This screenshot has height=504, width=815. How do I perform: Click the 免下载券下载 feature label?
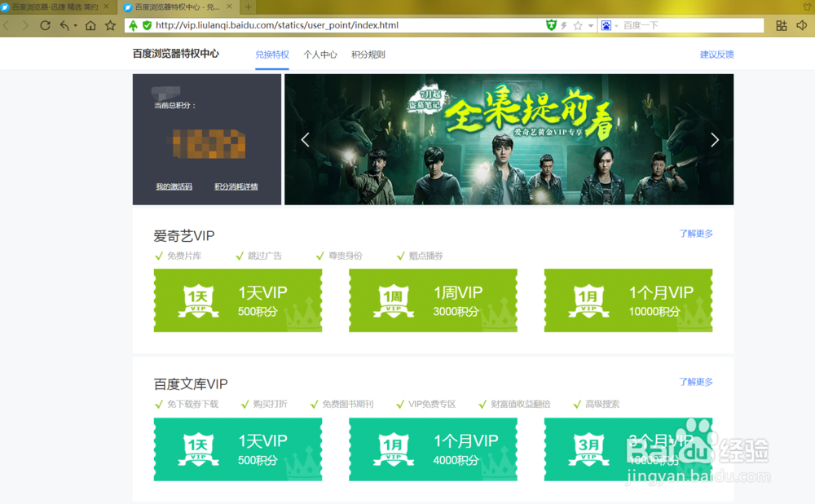point(193,405)
